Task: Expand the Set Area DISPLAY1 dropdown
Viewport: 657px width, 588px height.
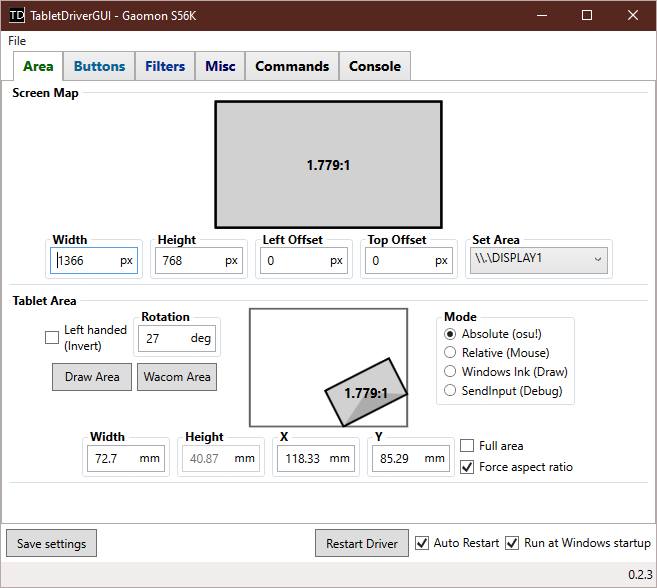Action: 538,260
